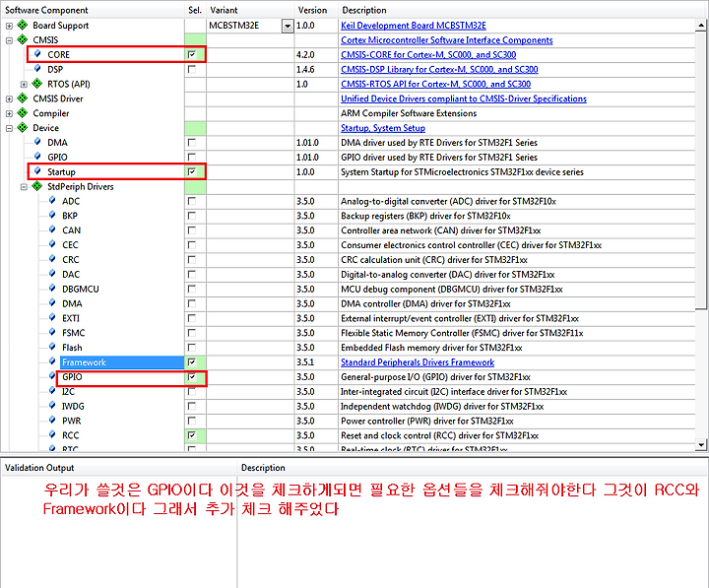709x588 pixels.
Task: Click the Framework blue component icon
Action: tap(52, 361)
